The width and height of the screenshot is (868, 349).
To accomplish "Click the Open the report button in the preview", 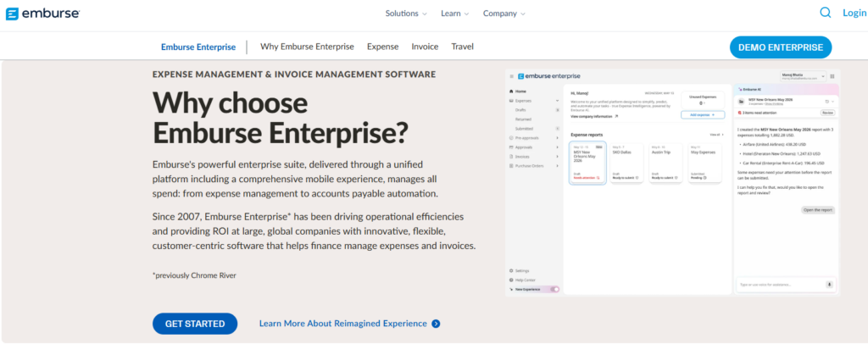I will coord(818,210).
